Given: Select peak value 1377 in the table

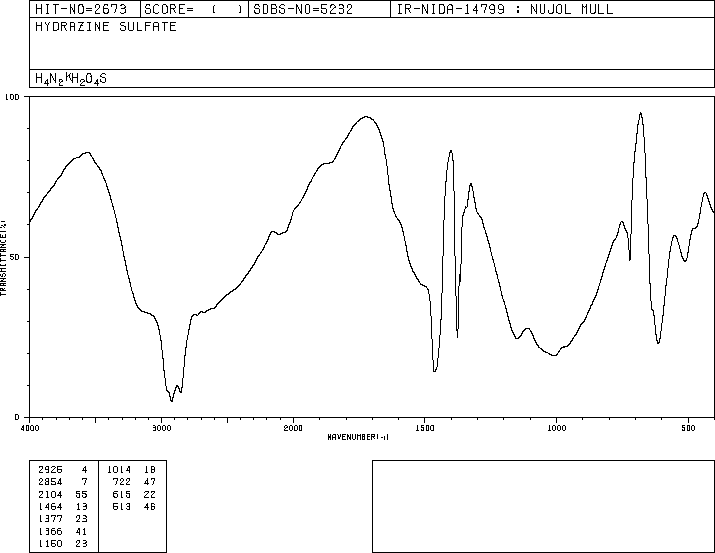Looking at the screenshot, I should [50, 519].
